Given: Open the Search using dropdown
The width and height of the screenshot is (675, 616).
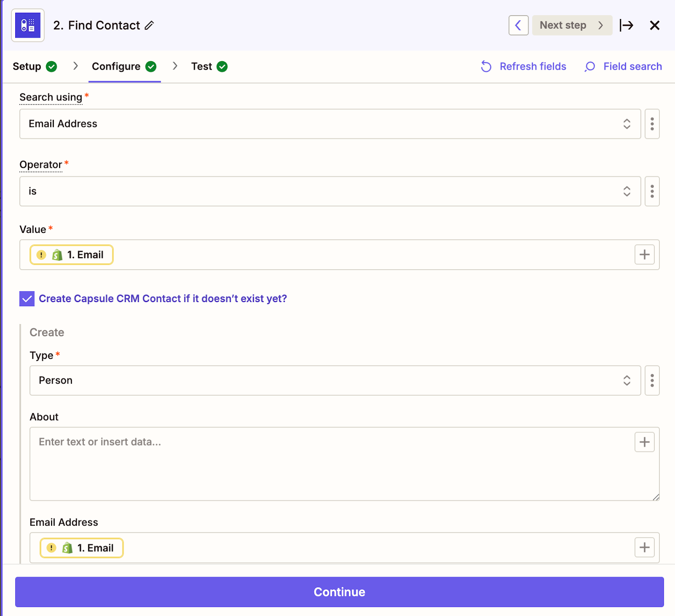Looking at the screenshot, I should [330, 124].
